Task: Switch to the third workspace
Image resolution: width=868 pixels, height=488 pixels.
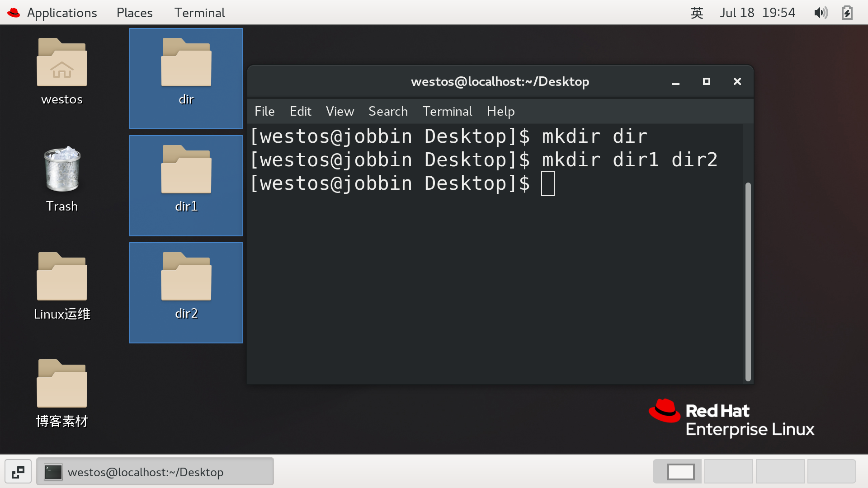Action: click(780, 472)
